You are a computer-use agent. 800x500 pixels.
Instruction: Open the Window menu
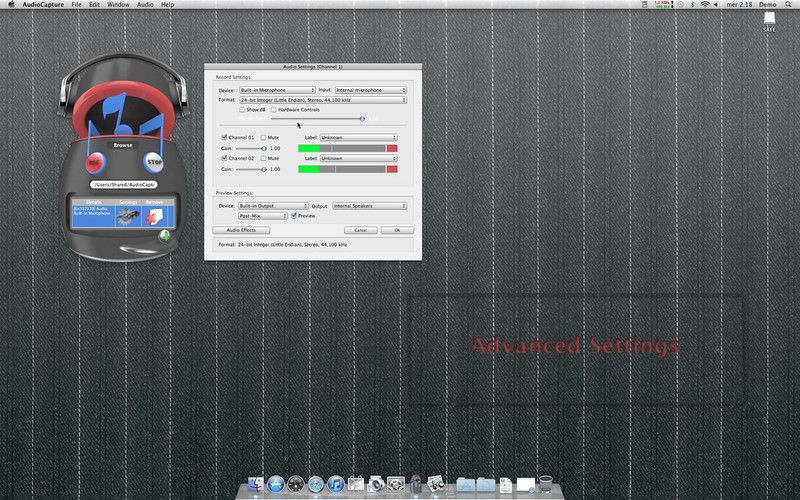(x=118, y=4)
